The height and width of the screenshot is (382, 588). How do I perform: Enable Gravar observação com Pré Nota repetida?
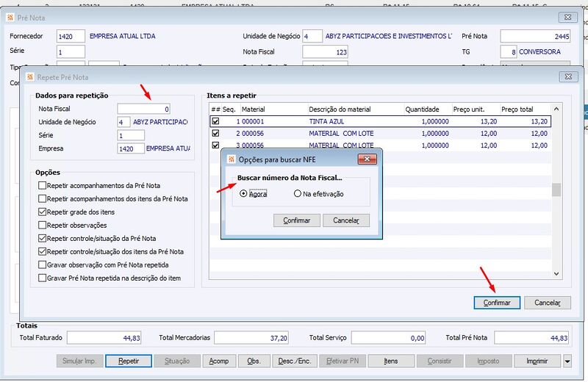43,264
